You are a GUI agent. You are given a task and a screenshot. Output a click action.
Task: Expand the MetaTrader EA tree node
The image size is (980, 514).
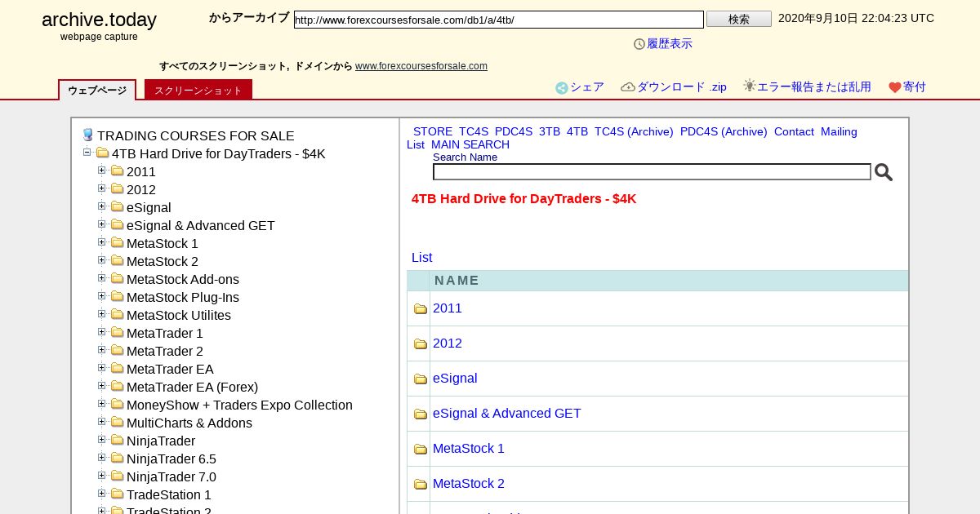pos(101,368)
